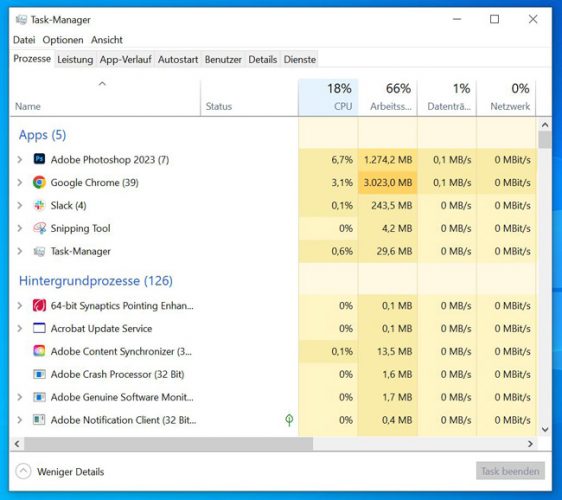Expand the 64-bit Synaptics Pointing Enhancer row
This screenshot has width=562, height=500.
(x=20, y=305)
